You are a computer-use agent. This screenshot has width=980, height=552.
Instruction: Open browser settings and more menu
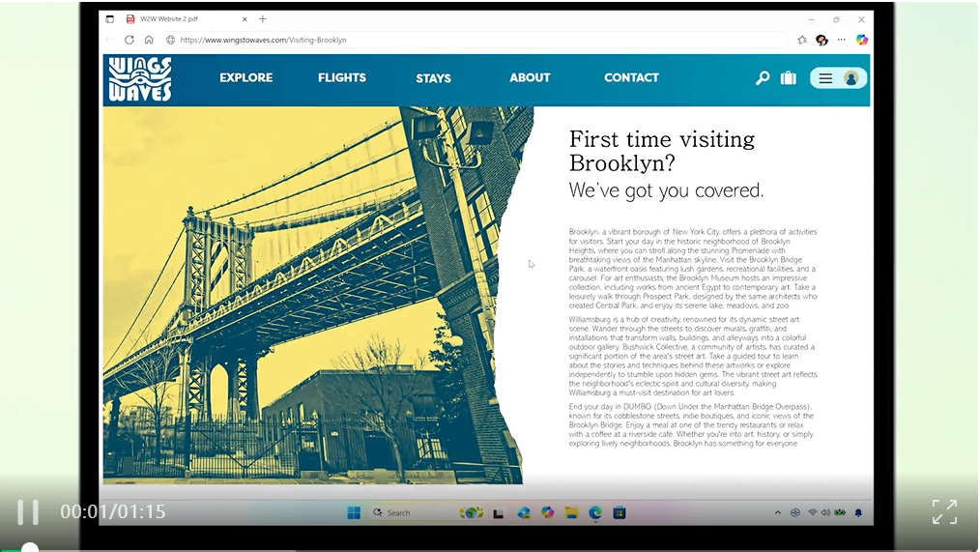pyautogui.click(x=841, y=40)
